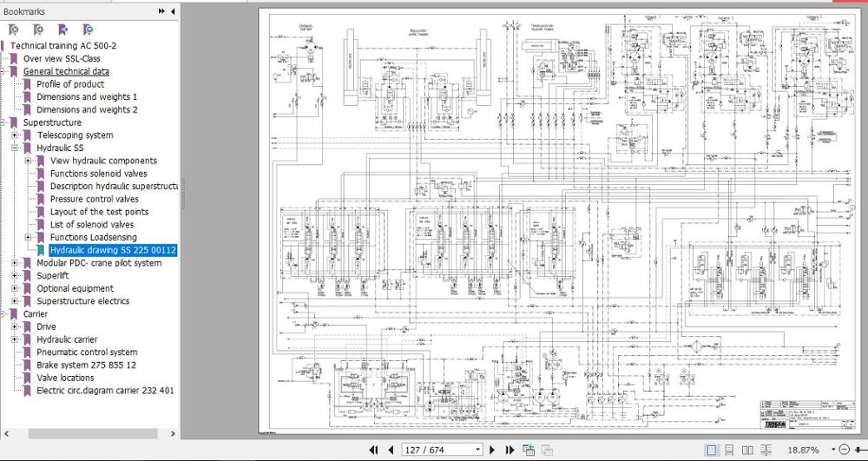This screenshot has height=461, width=868.
Task: Open the Pressure control valves bookmark
Action: pos(94,199)
